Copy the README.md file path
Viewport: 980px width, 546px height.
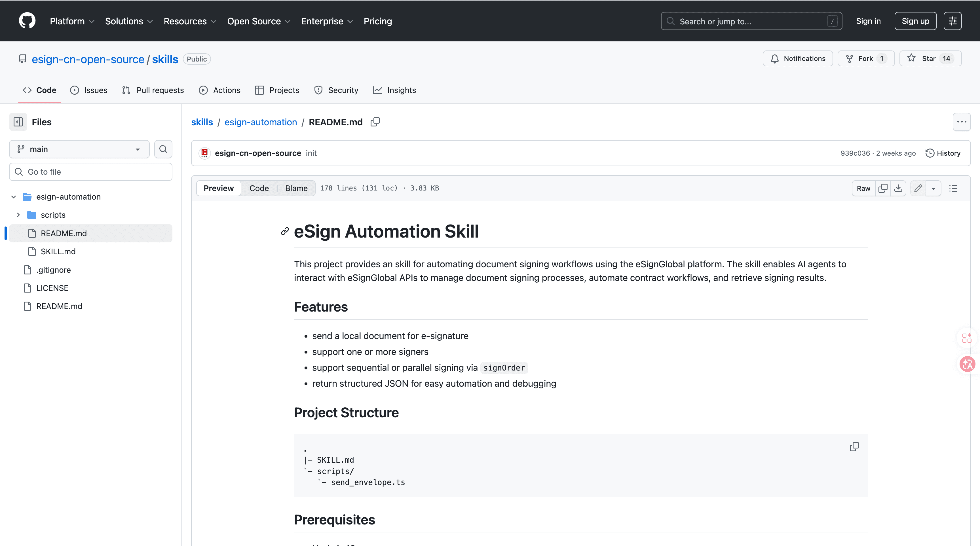pyautogui.click(x=375, y=122)
